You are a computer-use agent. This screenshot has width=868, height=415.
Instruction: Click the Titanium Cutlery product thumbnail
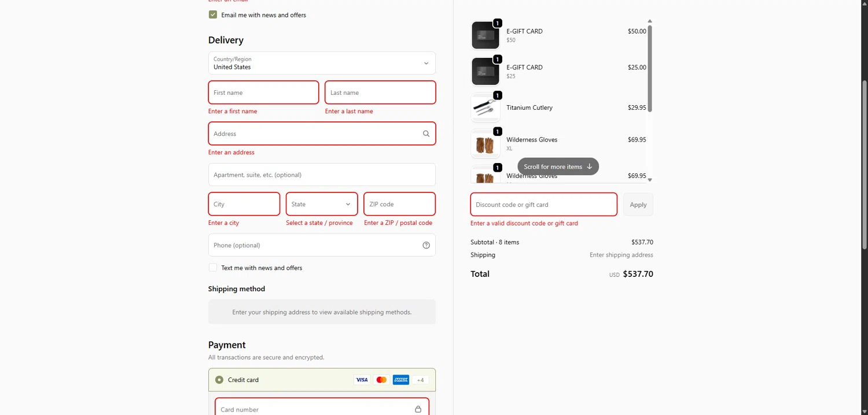pyautogui.click(x=485, y=108)
